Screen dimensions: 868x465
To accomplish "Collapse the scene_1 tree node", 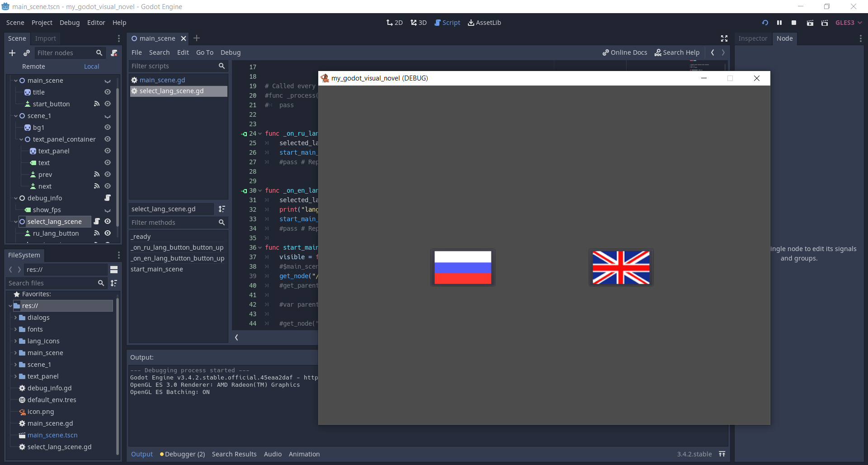I will (16, 116).
